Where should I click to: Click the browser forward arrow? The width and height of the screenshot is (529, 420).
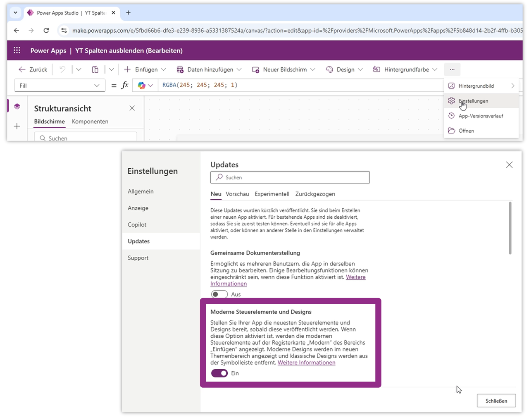pyautogui.click(x=31, y=30)
